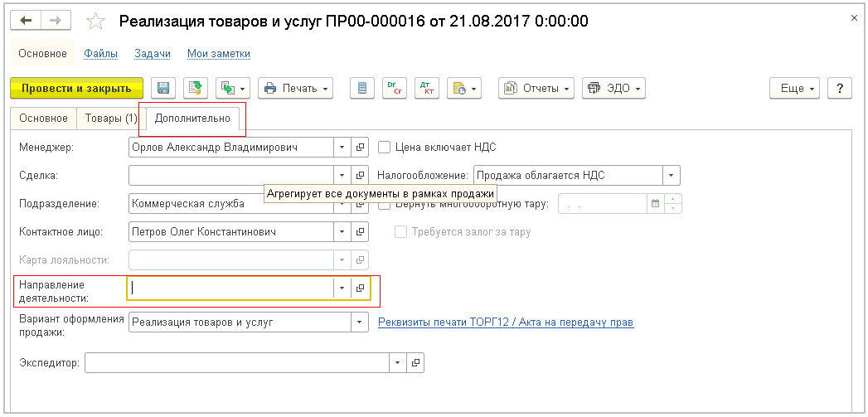Click into the Экспедитор input field

point(236,363)
